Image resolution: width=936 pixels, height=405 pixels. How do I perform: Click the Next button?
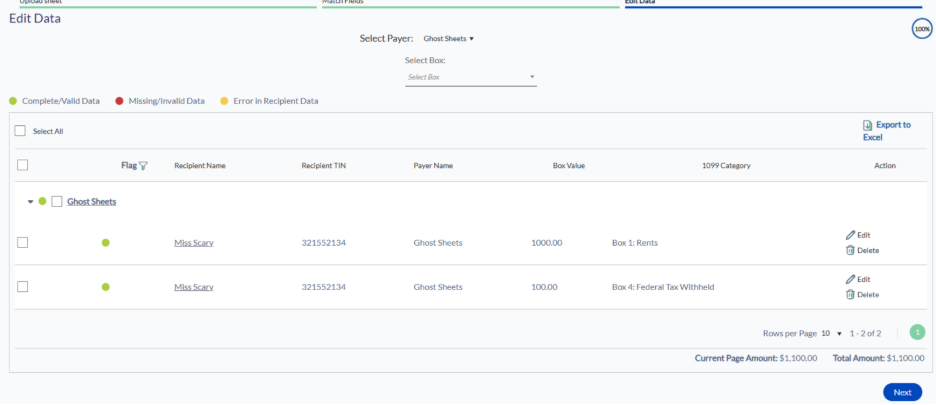point(901,392)
